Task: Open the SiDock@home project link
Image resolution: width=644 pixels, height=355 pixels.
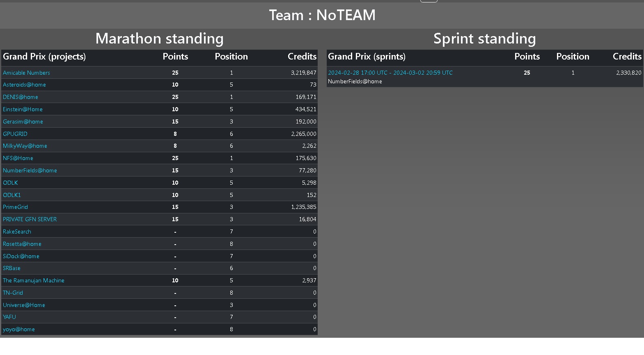Action: [21, 256]
